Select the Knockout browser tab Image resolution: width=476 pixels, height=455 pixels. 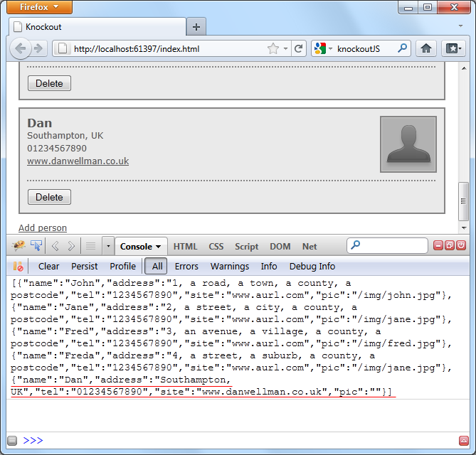[x=97, y=27]
